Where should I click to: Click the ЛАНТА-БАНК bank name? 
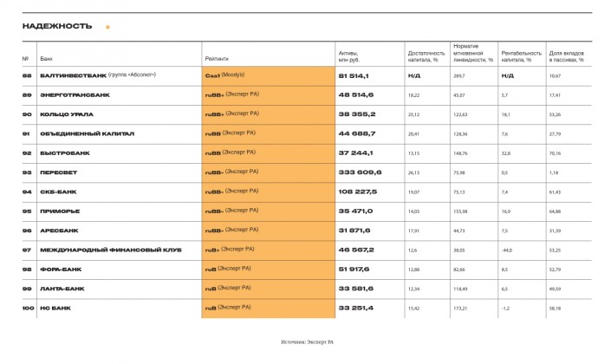[59, 289]
